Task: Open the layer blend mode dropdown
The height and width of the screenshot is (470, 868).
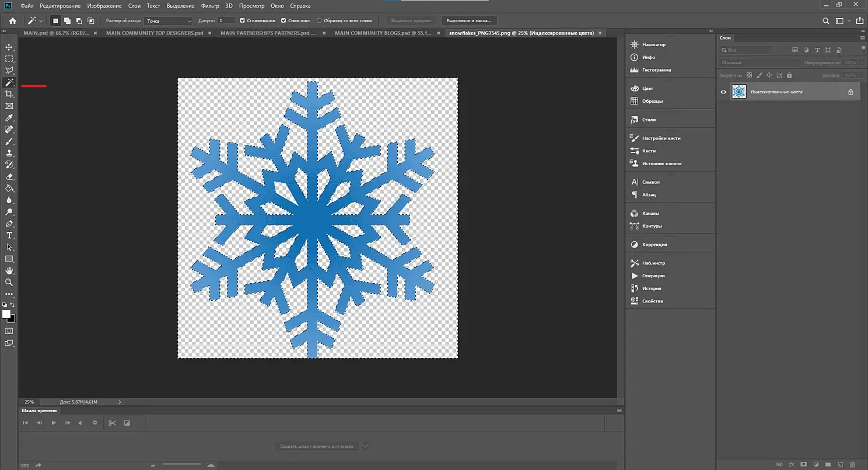Action: tap(759, 62)
